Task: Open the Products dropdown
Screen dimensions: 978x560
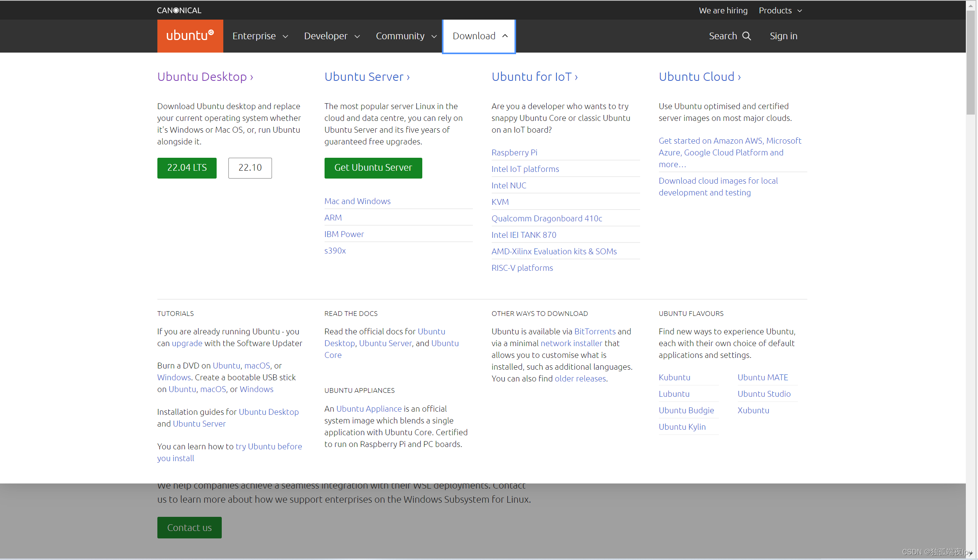Action: (780, 10)
